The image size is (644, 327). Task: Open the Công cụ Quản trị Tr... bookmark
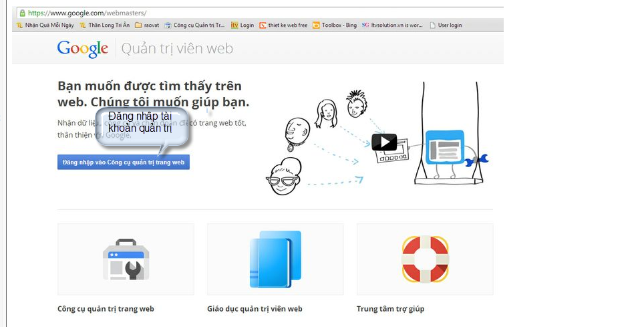point(194,25)
